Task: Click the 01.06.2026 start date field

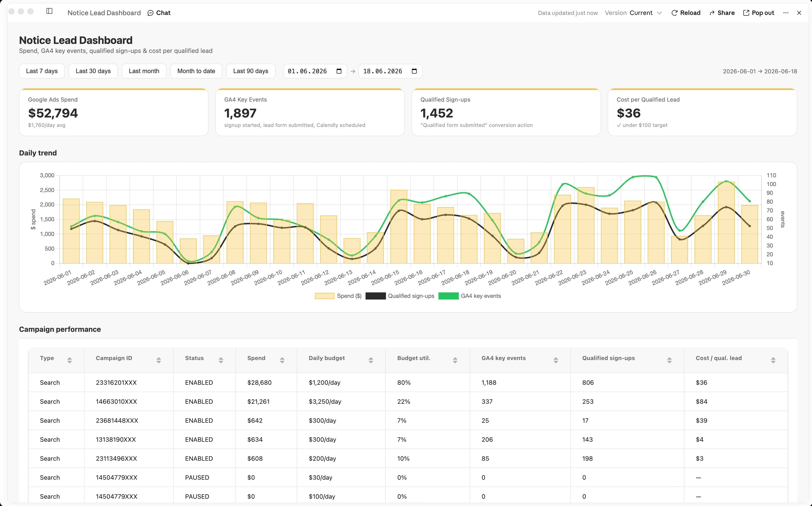Action: pyautogui.click(x=315, y=71)
